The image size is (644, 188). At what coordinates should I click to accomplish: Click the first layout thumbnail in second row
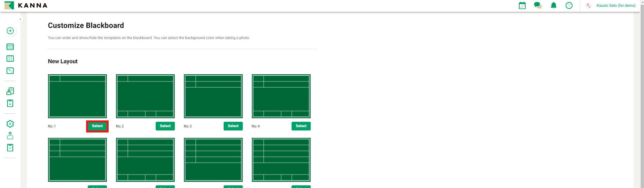[77, 160]
